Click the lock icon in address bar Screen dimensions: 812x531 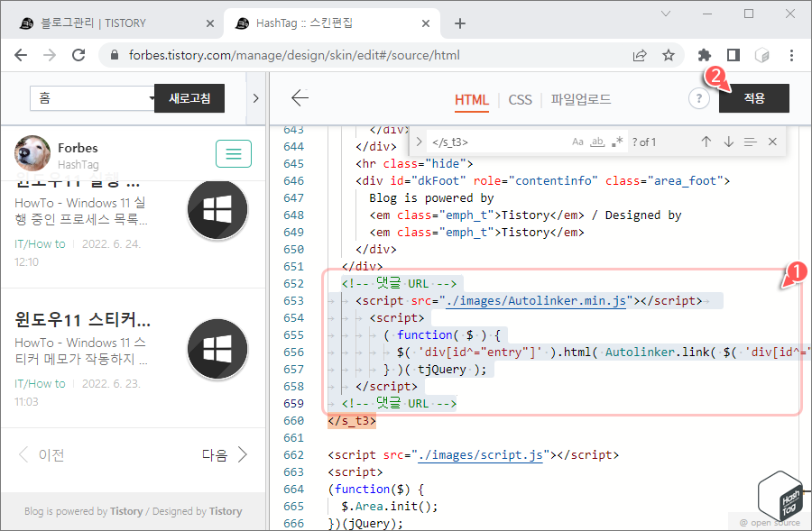tap(115, 55)
